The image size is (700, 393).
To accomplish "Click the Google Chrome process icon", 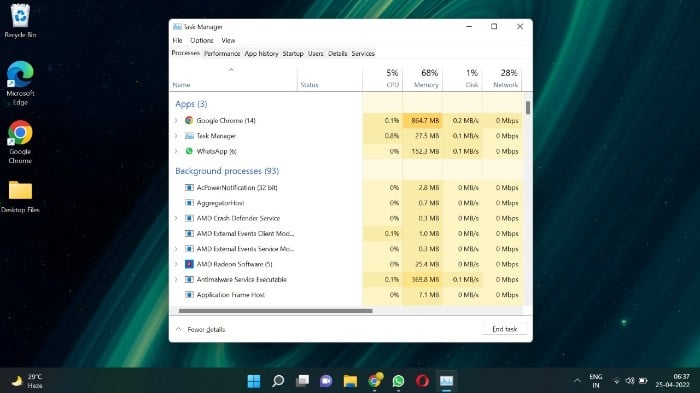I will [x=189, y=121].
